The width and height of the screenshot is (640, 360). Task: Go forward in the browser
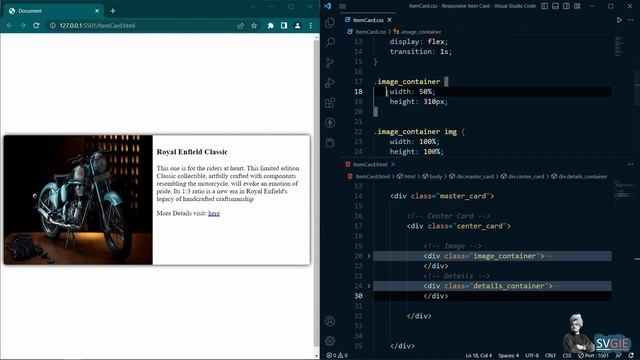coord(23,25)
